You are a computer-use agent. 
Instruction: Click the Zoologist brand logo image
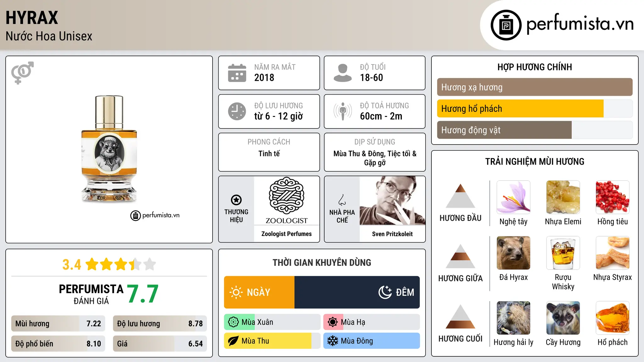286,200
